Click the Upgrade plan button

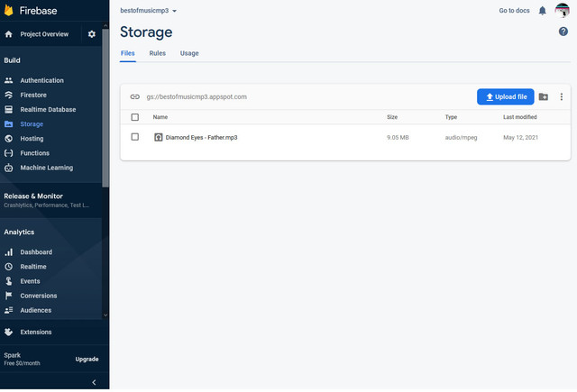[x=87, y=359]
